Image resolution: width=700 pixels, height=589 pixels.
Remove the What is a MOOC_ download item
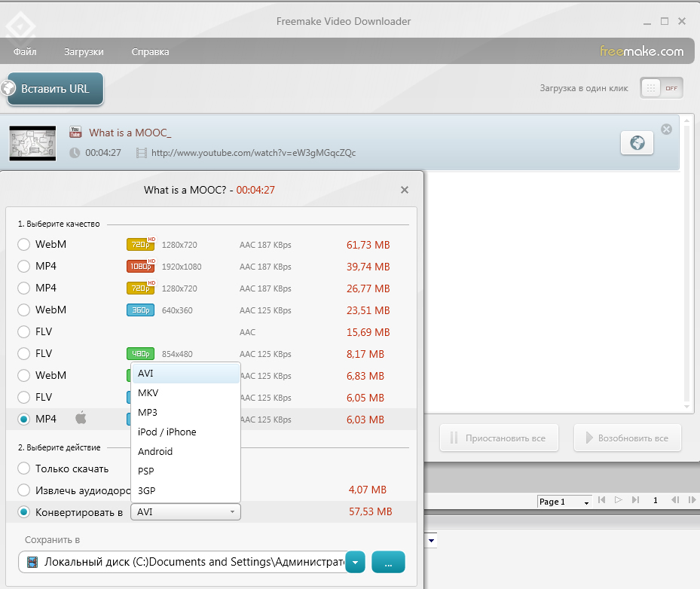pyautogui.click(x=666, y=130)
